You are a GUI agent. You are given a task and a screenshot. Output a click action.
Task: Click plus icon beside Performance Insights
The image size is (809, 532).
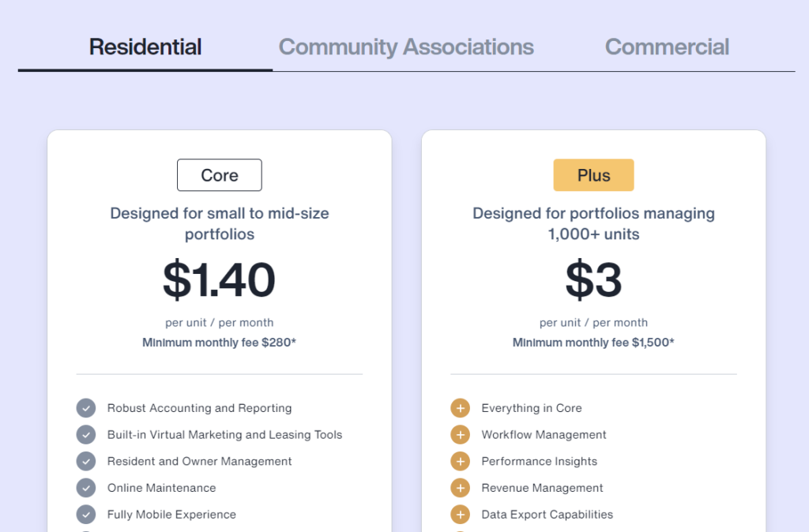[x=460, y=461]
